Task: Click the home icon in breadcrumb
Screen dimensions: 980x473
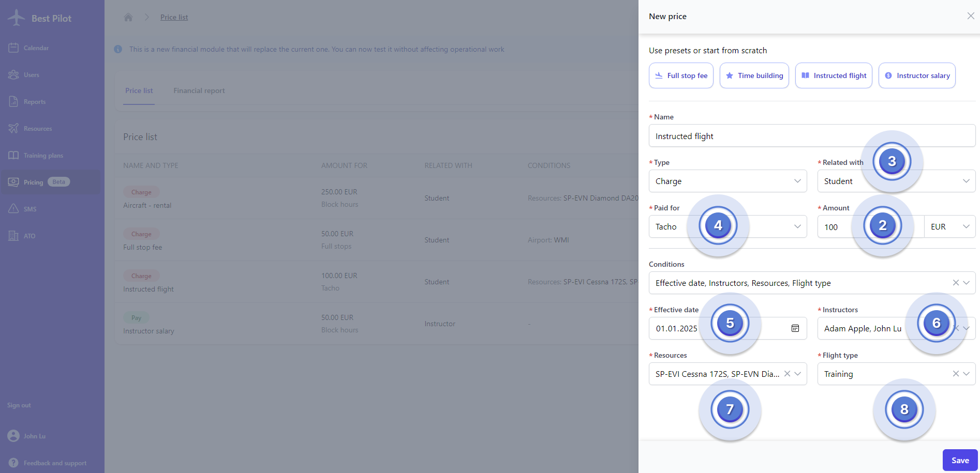Action: (128, 17)
